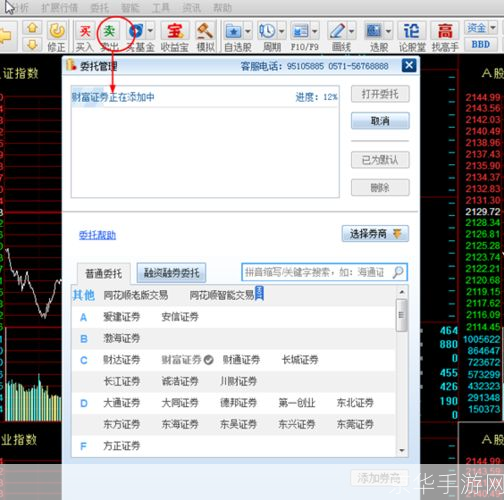
Task: Select 东吴证券 broker
Action: tap(238, 424)
